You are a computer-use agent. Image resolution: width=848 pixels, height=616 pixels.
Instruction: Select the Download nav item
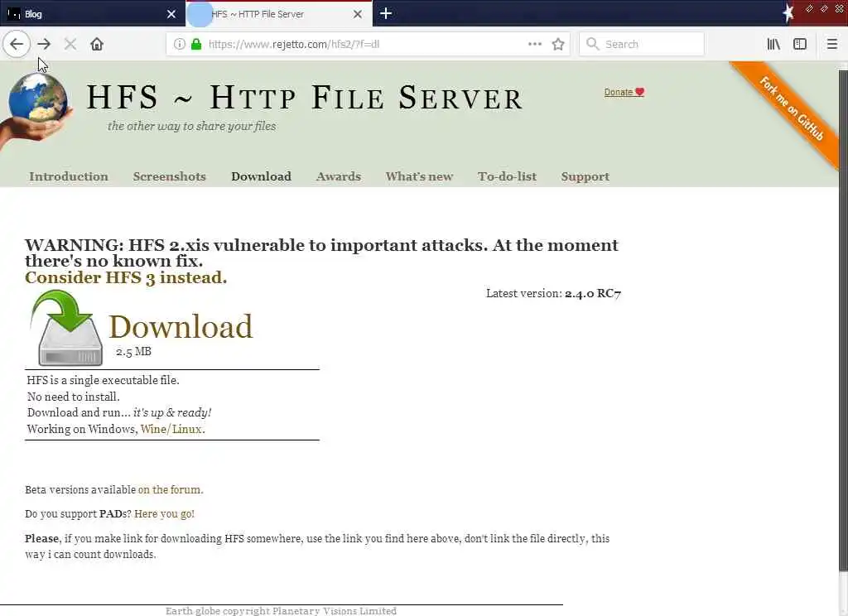261,176
